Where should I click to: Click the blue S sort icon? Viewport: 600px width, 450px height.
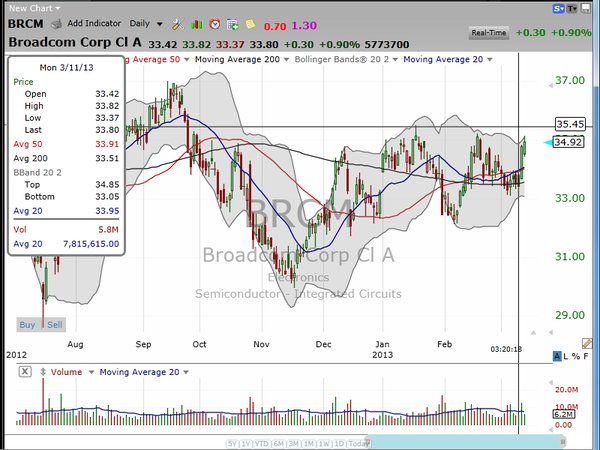558,8
